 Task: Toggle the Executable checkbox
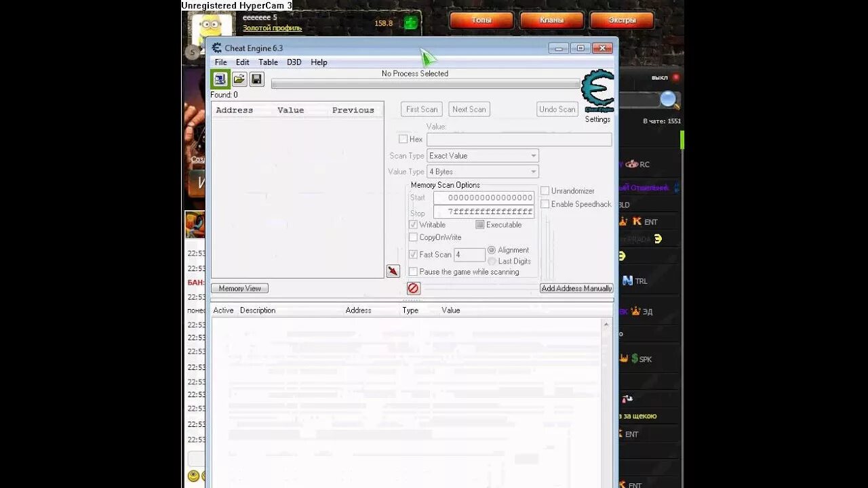[x=479, y=224]
